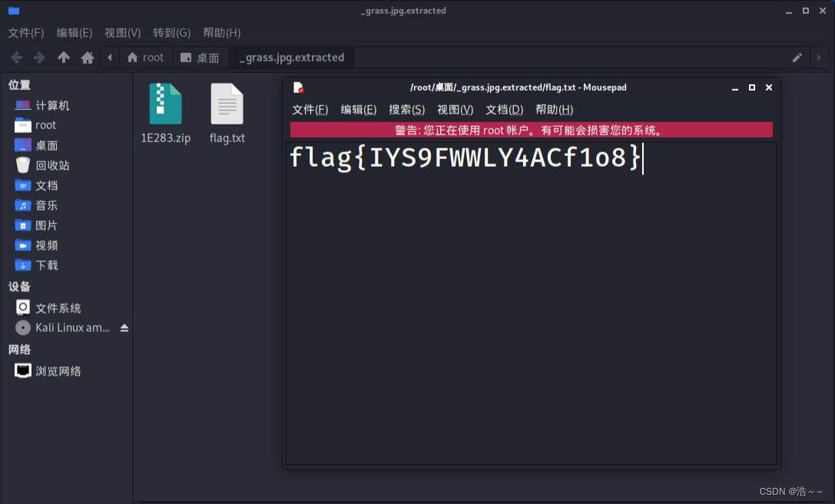
Task: Click the back navigation arrow
Action: (x=16, y=57)
